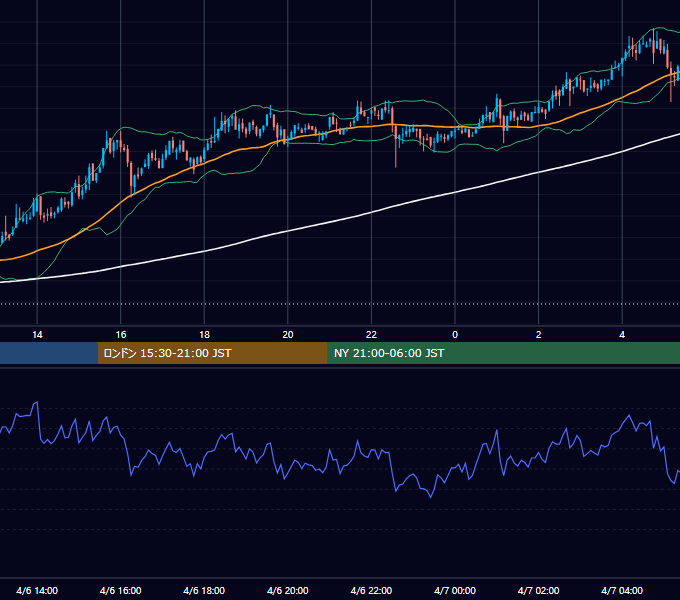
Task: Click the 4/7 02:00 timestamp on oscillator axis
Action: point(539,590)
